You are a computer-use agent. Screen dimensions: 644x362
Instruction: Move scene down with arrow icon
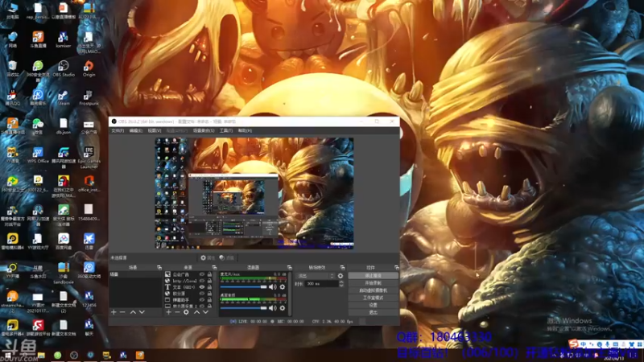(142, 312)
